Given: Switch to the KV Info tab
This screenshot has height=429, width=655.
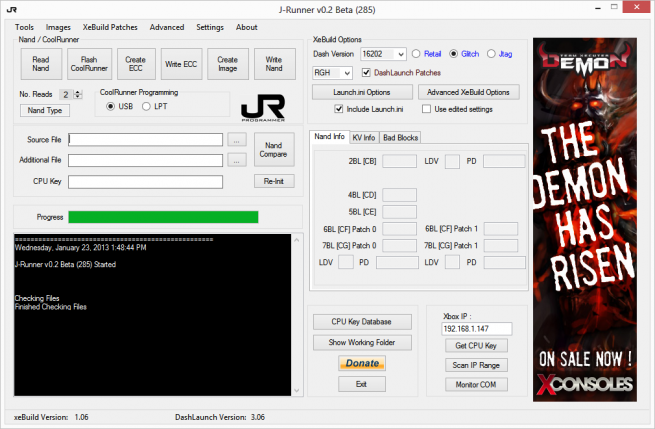Looking at the screenshot, I should click(x=363, y=137).
